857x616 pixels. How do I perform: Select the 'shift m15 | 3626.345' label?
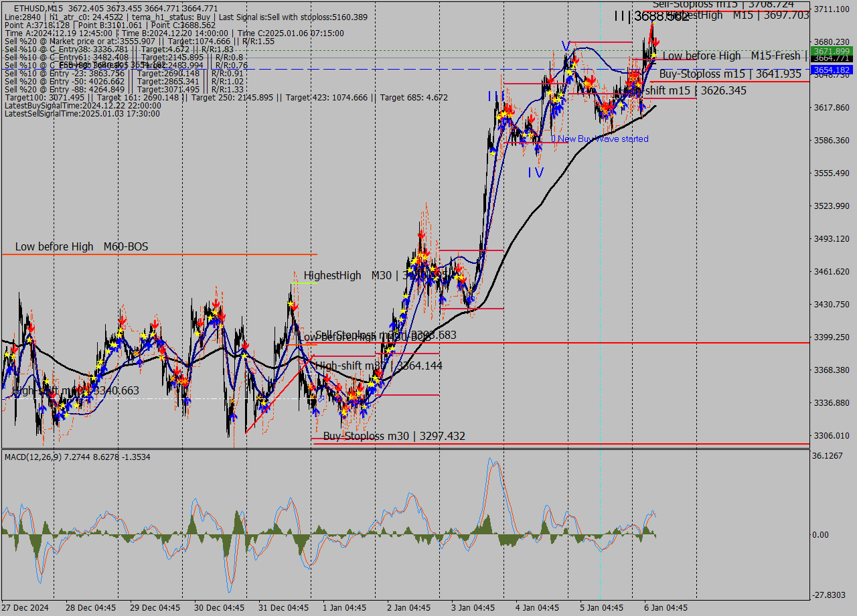pyautogui.click(x=696, y=90)
